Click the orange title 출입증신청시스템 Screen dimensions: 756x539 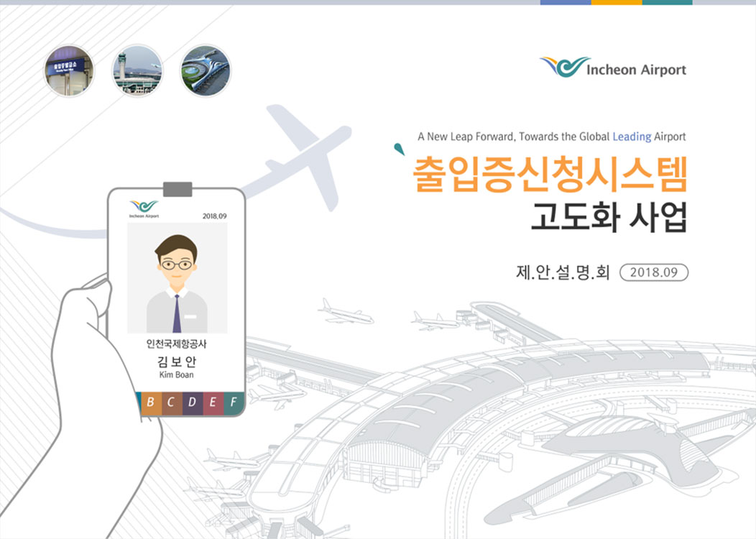(x=550, y=175)
